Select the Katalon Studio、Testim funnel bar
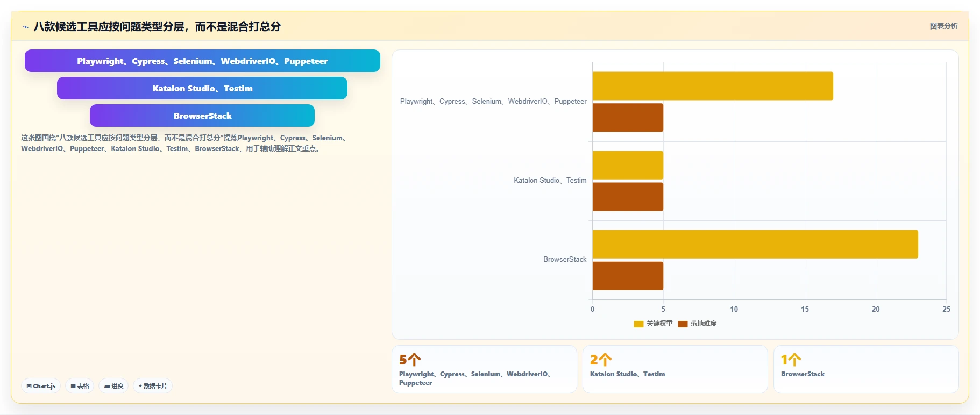The image size is (980, 415). [202, 88]
